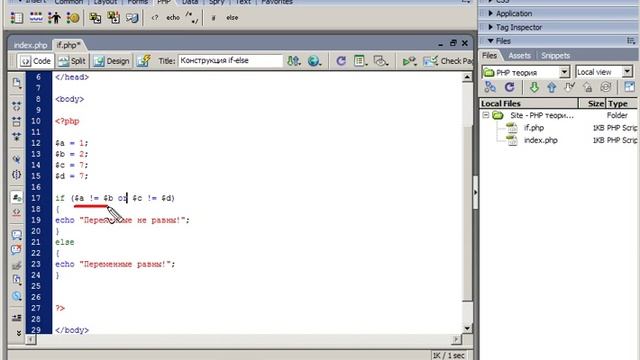This screenshot has height=360, width=640.
Task: Balance Braces {|} icon in coding toolbar
Action: click(x=16, y=174)
